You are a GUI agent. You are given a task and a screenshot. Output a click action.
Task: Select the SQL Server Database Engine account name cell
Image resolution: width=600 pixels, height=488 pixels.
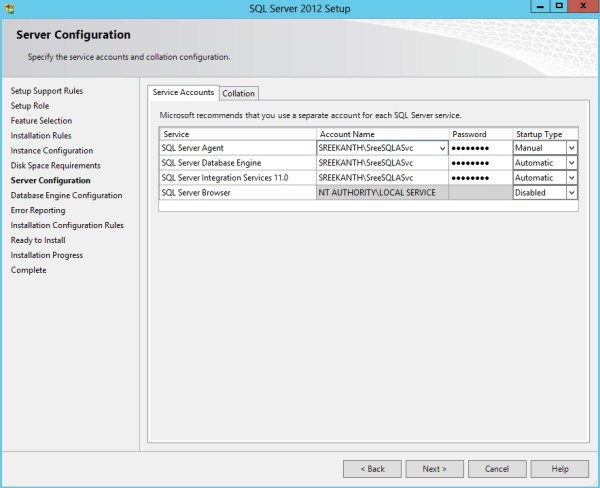point(381,163)
